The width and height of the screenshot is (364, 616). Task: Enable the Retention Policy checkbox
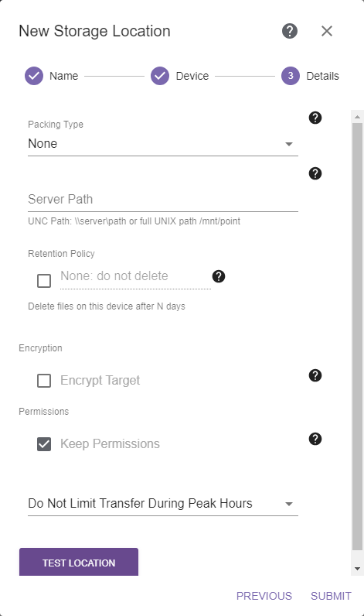point(44,281)
